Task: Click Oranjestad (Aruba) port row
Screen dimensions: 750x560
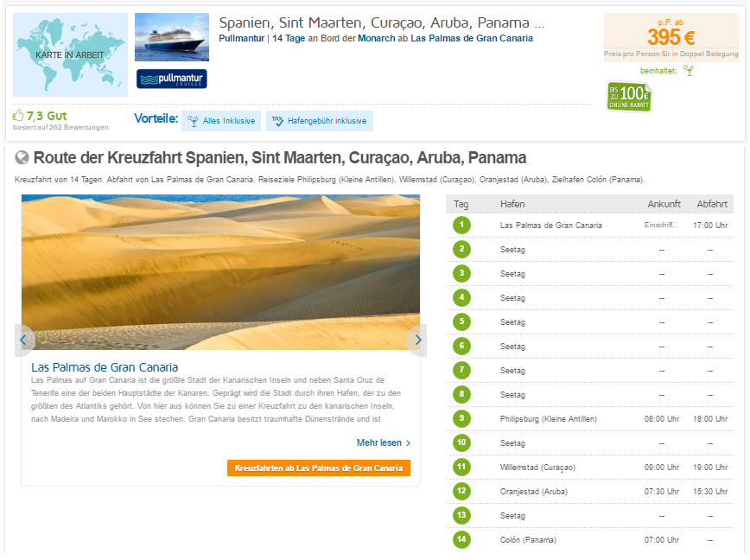Action: (534, 492)
